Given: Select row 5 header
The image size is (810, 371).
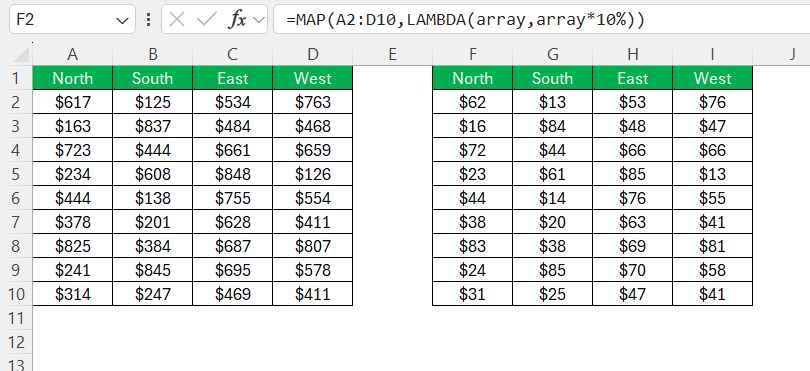Looking at the screenshot, I should [17, 174].
